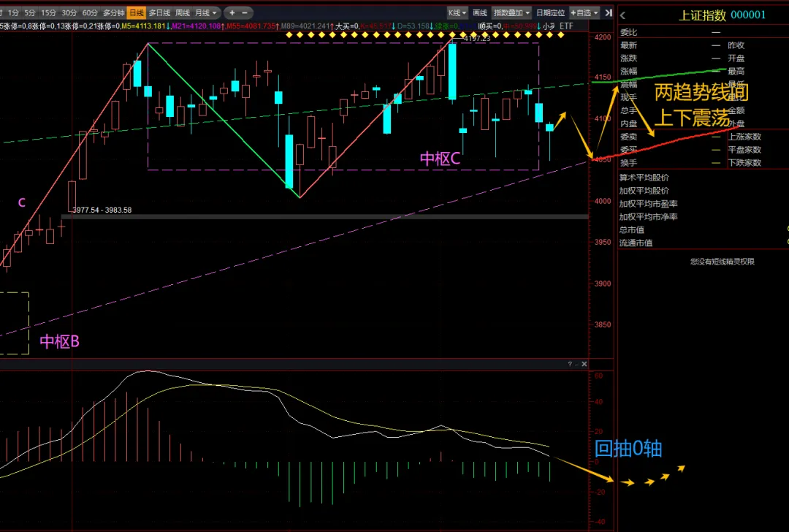Click the 算术平均股价 row
The height and width of the screenshot is (532, 789).
[x=644, y=178]
